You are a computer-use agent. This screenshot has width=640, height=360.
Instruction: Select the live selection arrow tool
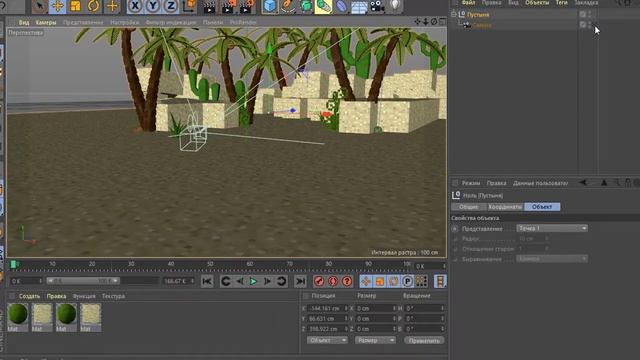coord(40,6)
